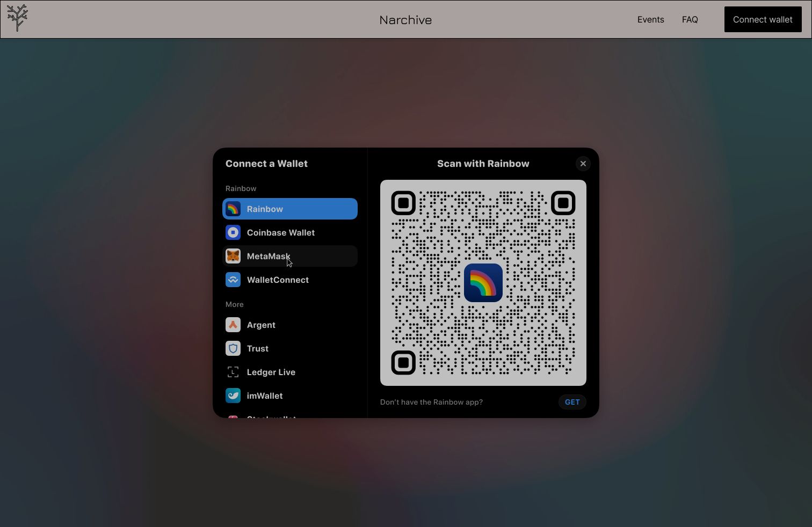Click the WalletConnect icon
Viewport: 812px width, 527px height.
pos(233,280)
